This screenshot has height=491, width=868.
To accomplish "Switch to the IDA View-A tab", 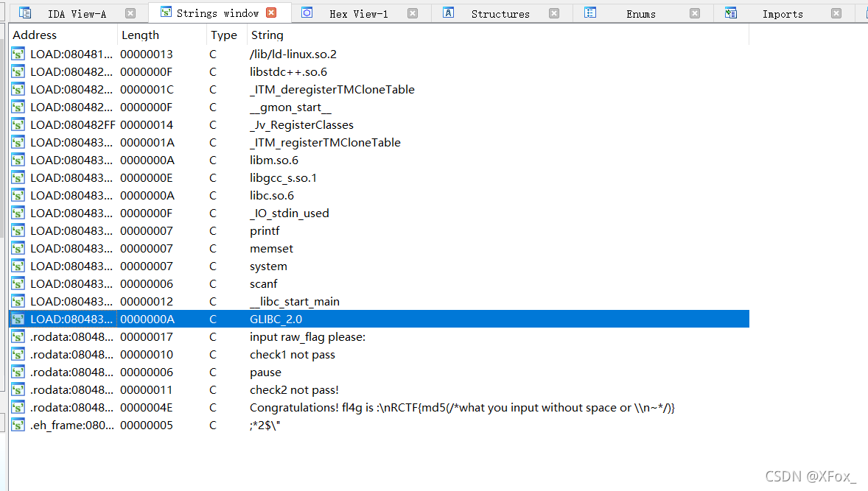I will point(77,14).
